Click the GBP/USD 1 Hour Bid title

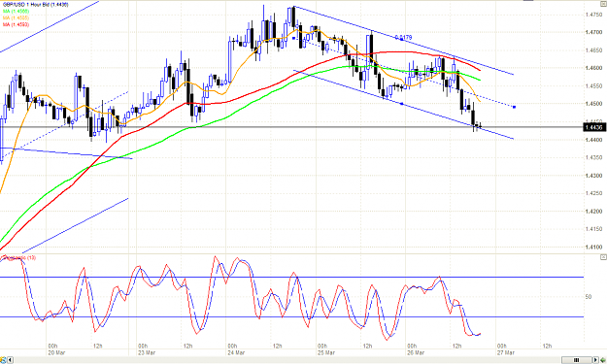[x=36, y=5]
